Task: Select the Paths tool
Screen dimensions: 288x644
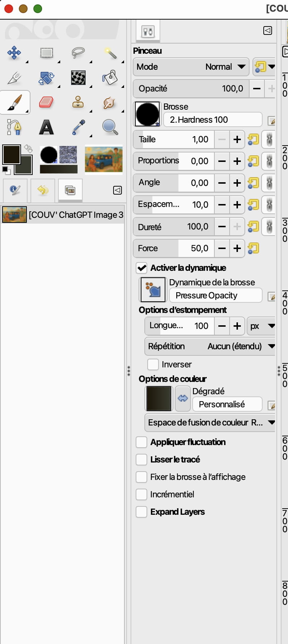Action: coord(14,127)
